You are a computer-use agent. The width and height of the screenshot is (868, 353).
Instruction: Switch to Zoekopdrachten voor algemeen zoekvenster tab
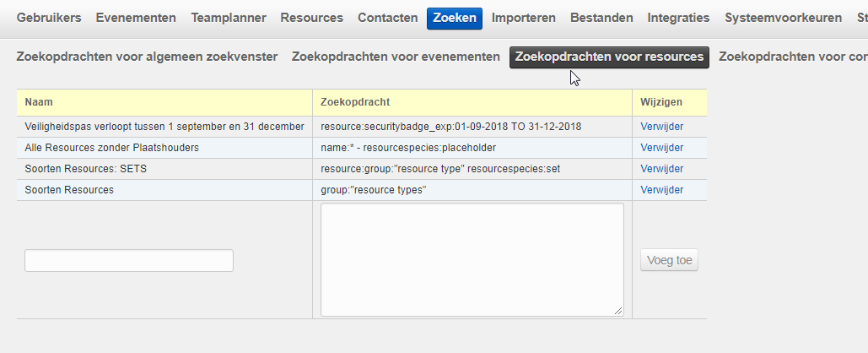pyautogui.click(x=147, y=57)
